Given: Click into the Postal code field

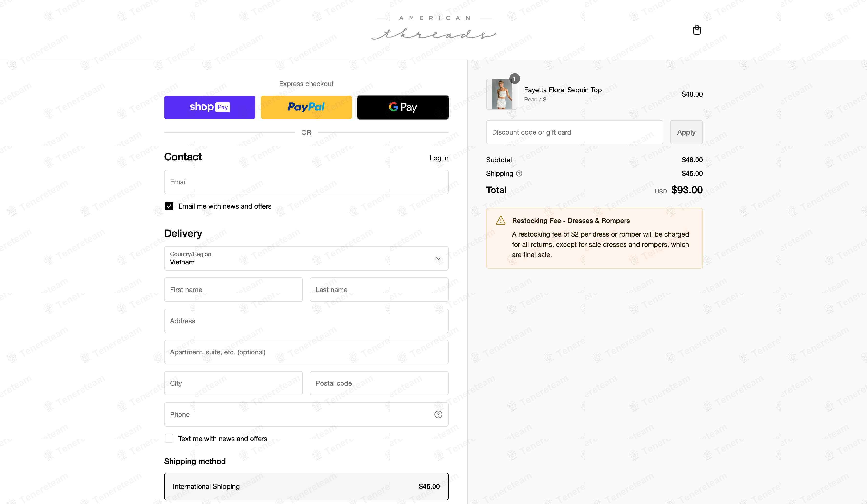Looking at the screenshot, I should [379, 383].
